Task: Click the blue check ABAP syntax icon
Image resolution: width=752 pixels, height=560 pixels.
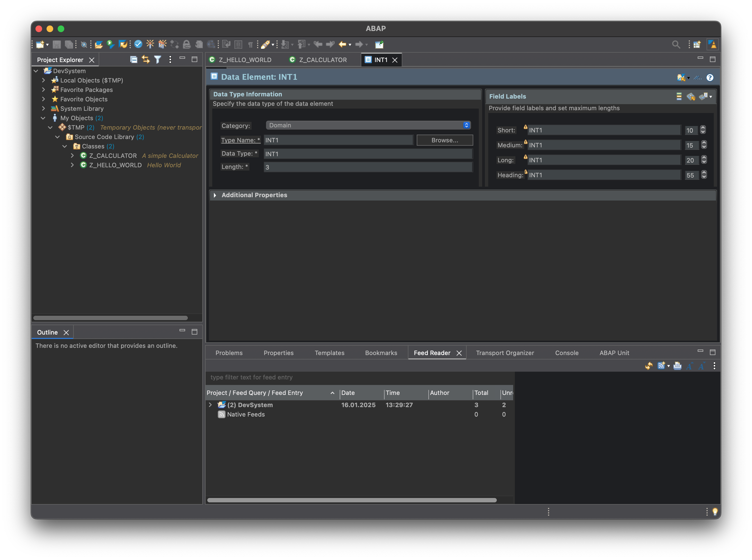Action: [138, 44]
